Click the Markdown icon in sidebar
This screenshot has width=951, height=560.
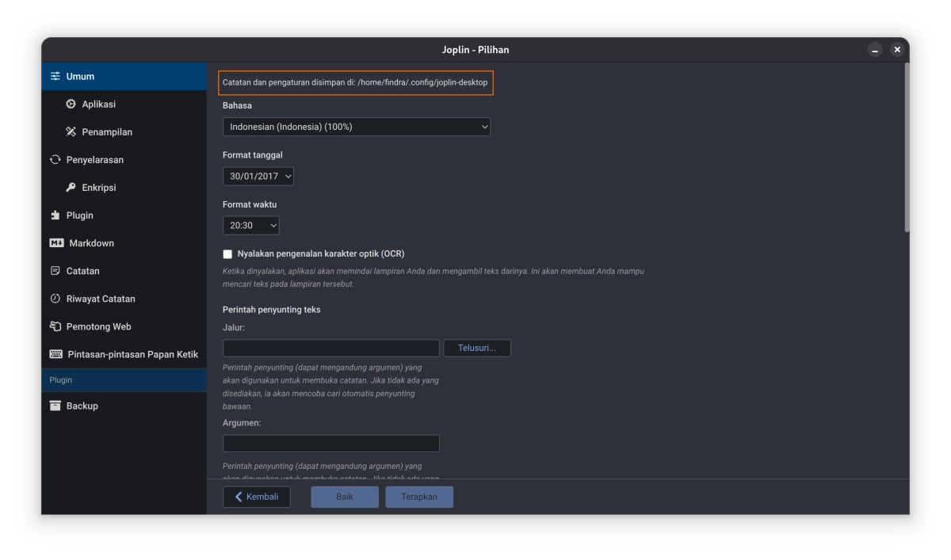click(56, 243)
